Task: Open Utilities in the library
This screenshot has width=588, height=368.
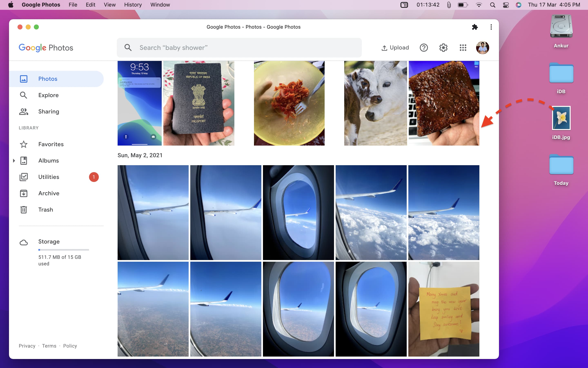Action: point(49,177)
